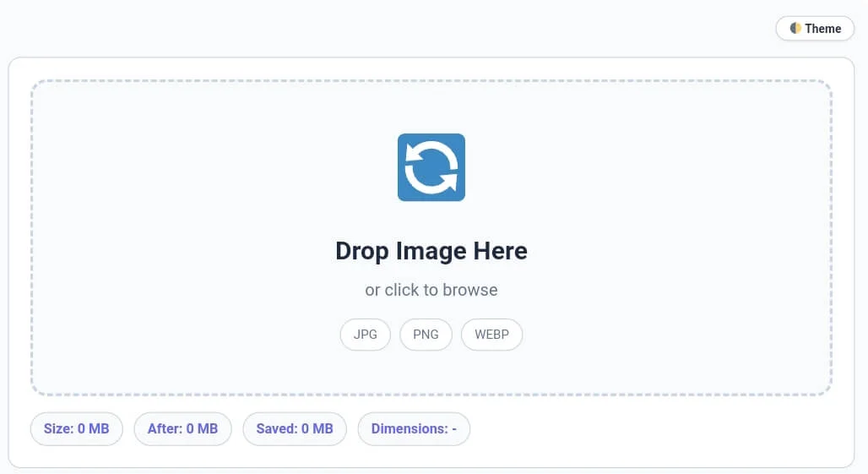
Task: Click the After: 0 MB badge
Action: (x=182, y=428)
